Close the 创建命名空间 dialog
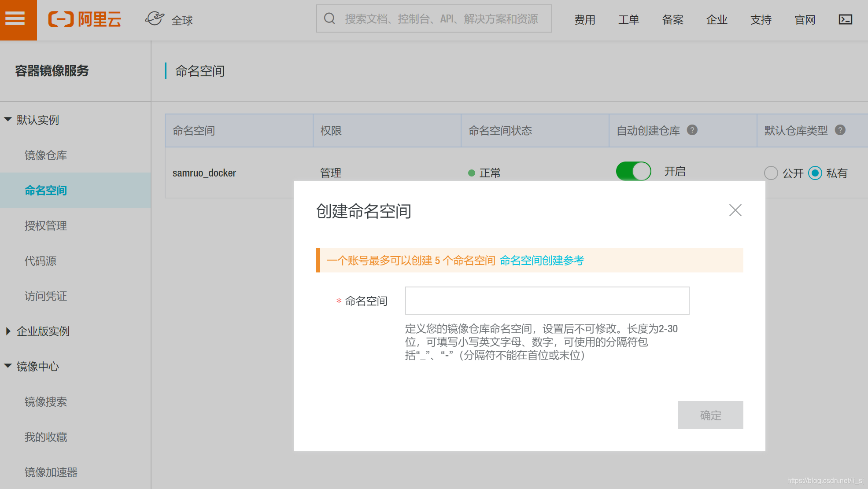This screenshot has width=868, height=489. [735, 210]
